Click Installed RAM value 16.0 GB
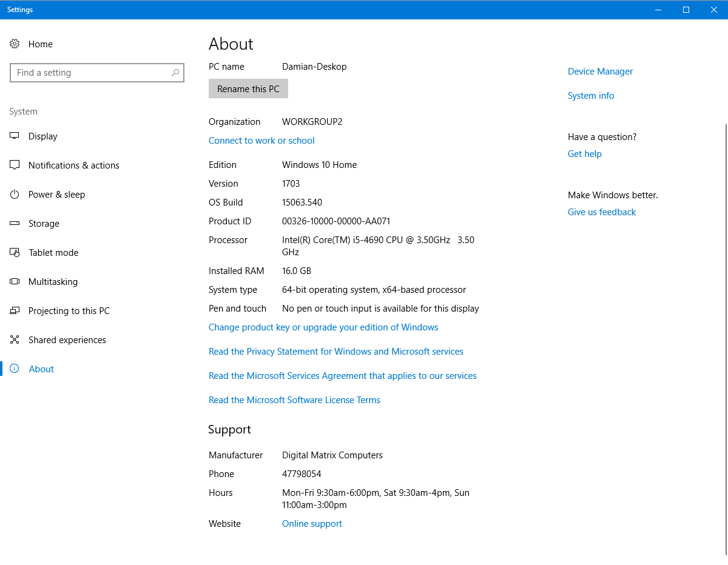The image size is (728, 565). (297, 271)
